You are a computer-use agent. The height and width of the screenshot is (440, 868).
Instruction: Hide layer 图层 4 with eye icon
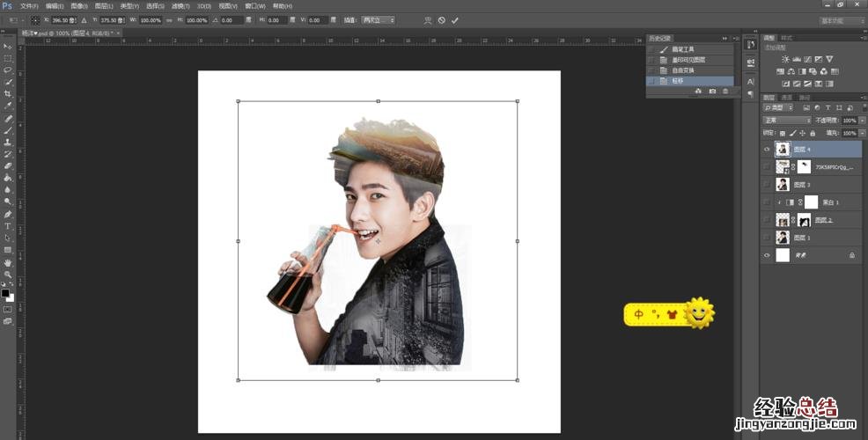[x=767, y=150]
